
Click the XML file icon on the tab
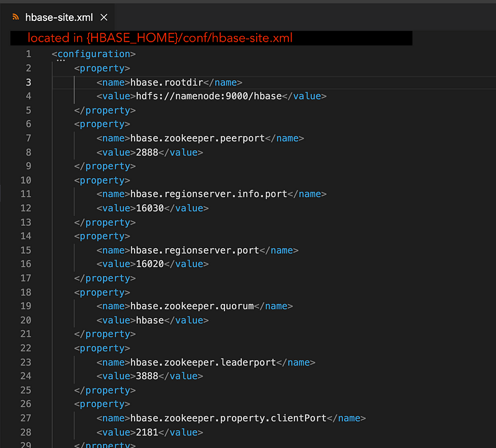tap(15, 17)
